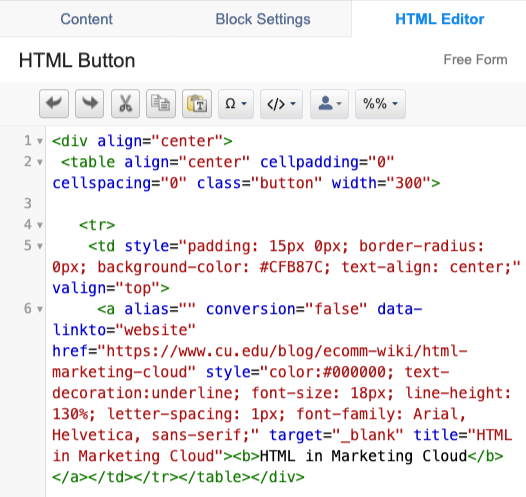
Task: Open the code snippet </> dropdown
Action: [281, 104]
